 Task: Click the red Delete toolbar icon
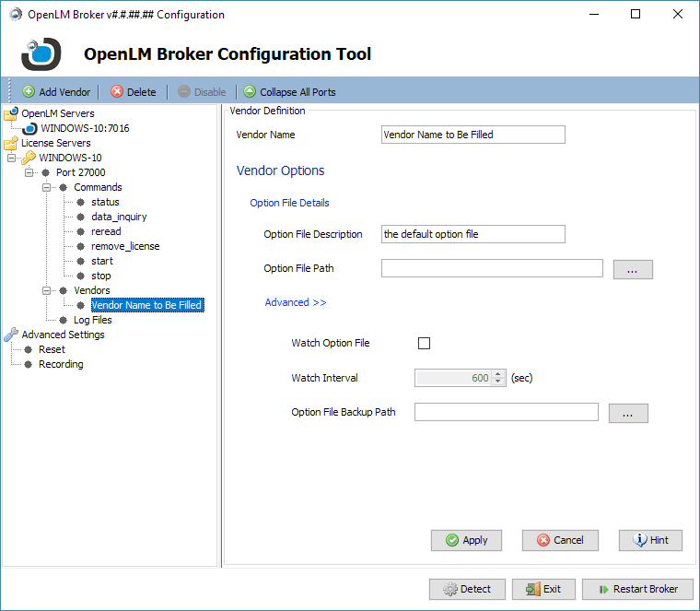[117, 92]
